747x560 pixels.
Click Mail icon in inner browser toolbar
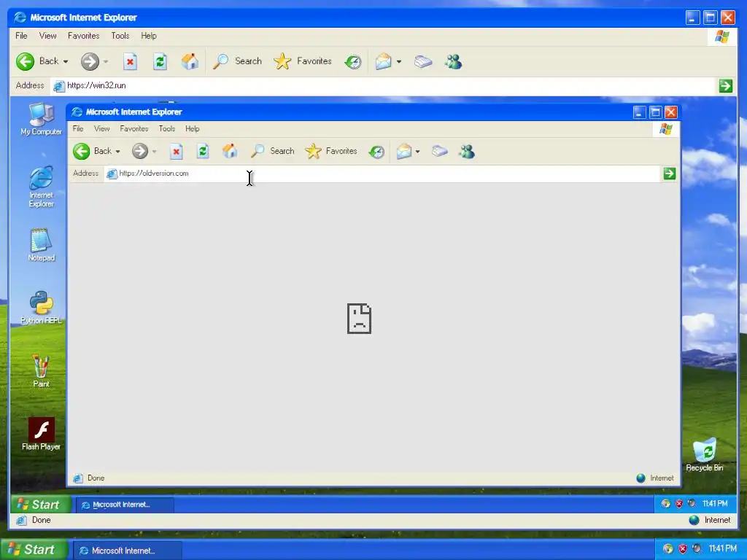(x=403, y=152)
